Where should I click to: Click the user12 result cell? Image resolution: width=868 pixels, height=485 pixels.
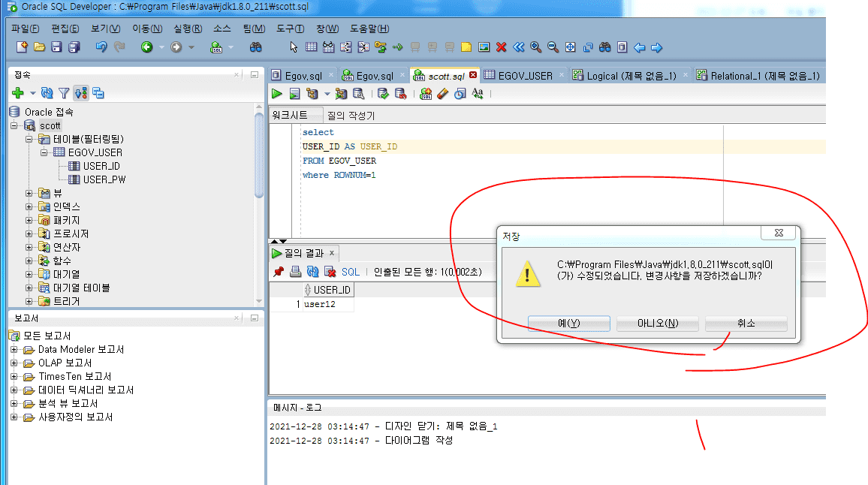click(x=327, y=304)
